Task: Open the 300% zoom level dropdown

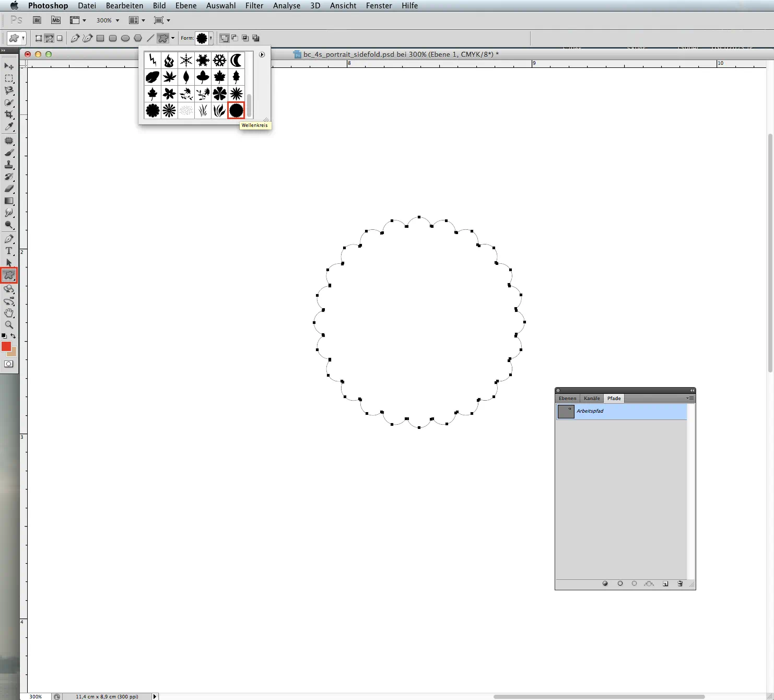Action: [108, 20]
